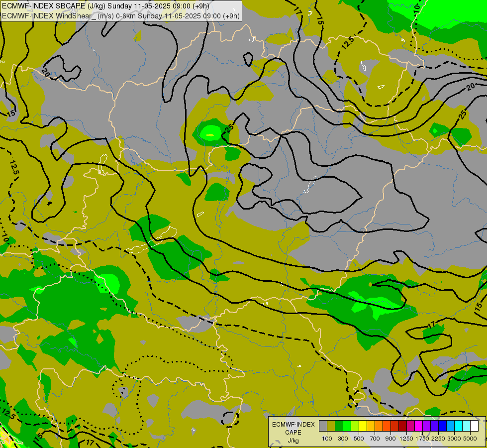Click the cyan legend swatch

tap(459, 426)
